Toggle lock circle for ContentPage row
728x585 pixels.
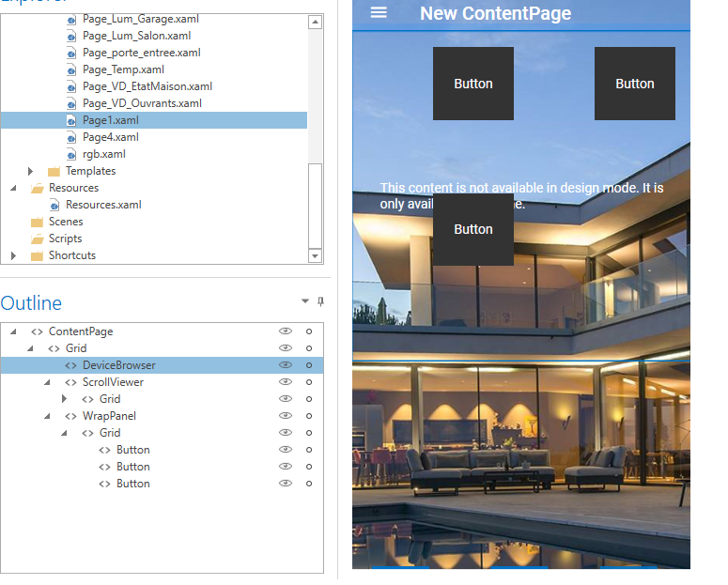[x=309, y=331]
